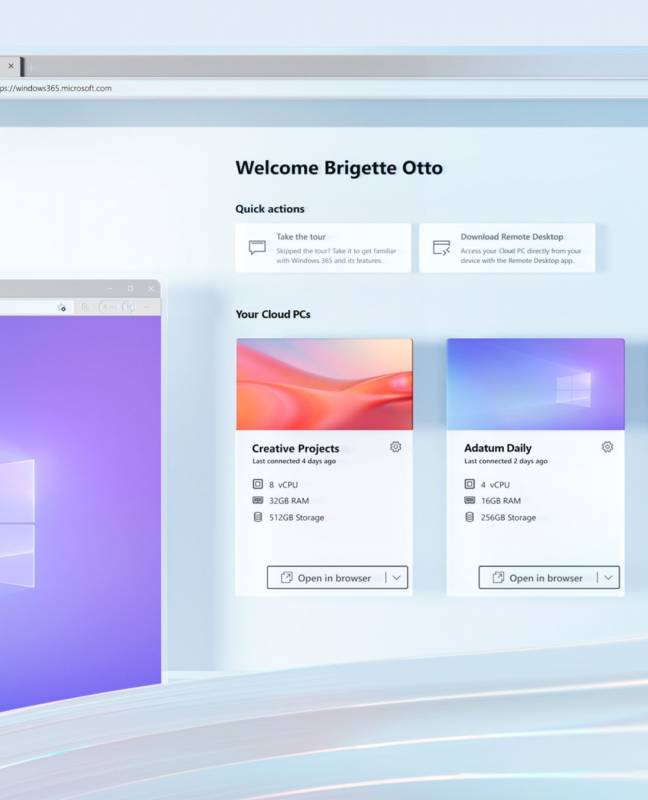Click the Download Remote Desktop icon

[441, 247]
